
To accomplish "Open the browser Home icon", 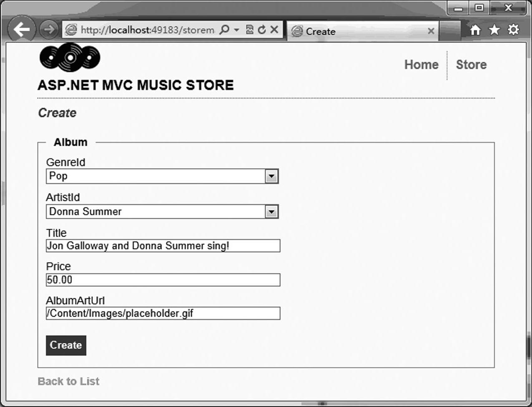I will click(475, 30).
